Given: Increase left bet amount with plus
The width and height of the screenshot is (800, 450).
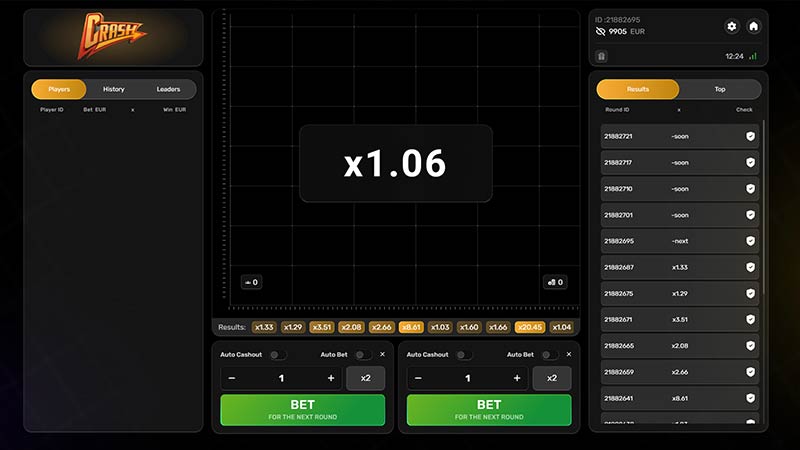Looking at the screenshot, I should point(331,378).
